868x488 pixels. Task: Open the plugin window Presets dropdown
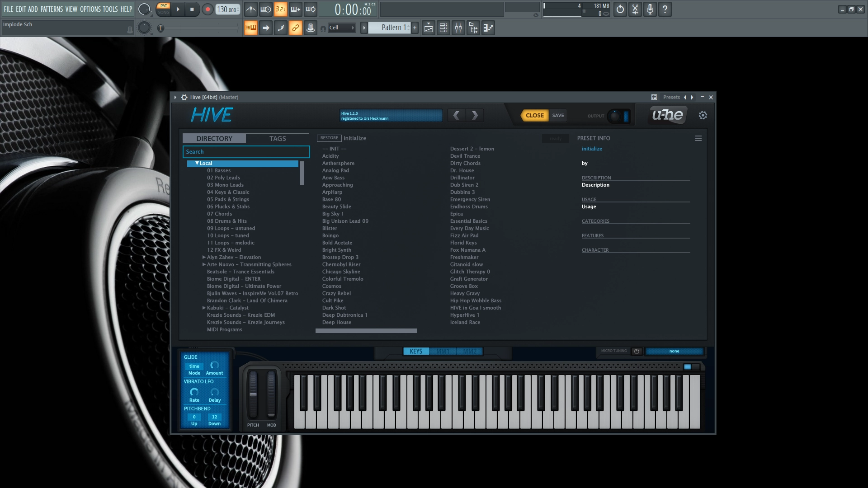point(671,97)
